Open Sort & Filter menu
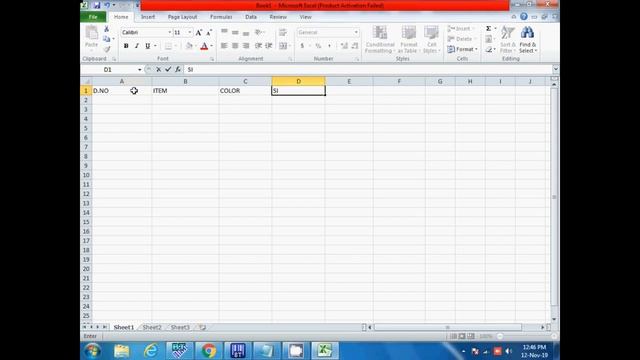Screen dimensions: 640x360 click(x=508, y=39)
